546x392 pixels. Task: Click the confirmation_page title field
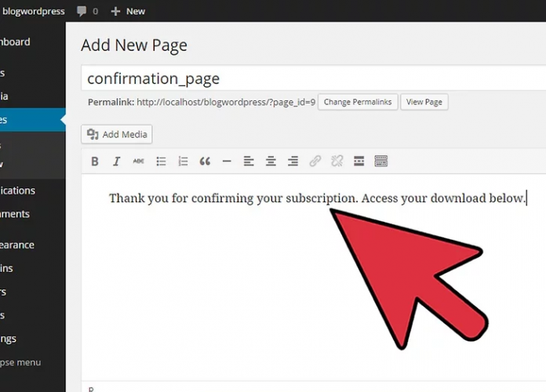pyautogui.click(x=314, y=78)
